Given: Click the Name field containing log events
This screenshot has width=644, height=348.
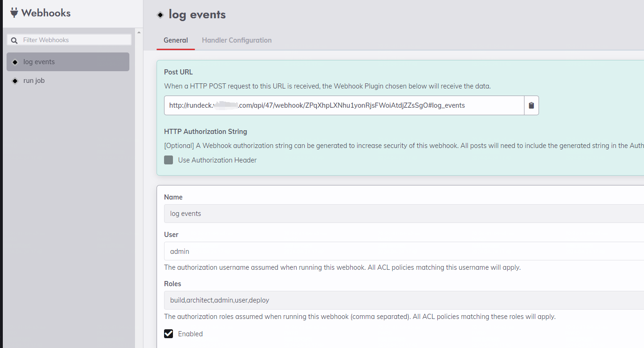Looking at the screenshot, I should coord(403,214).
